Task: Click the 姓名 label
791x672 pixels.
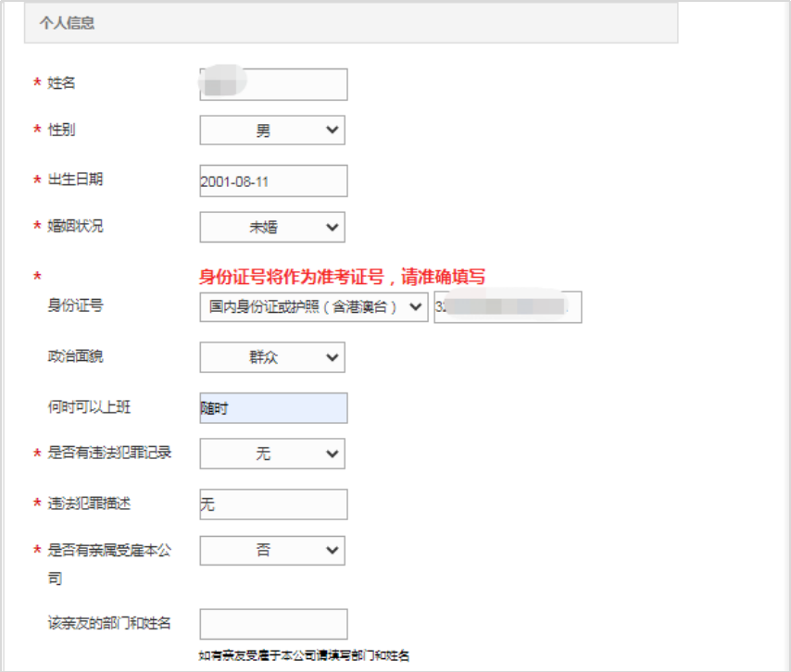Action: [x=61, y=82]
